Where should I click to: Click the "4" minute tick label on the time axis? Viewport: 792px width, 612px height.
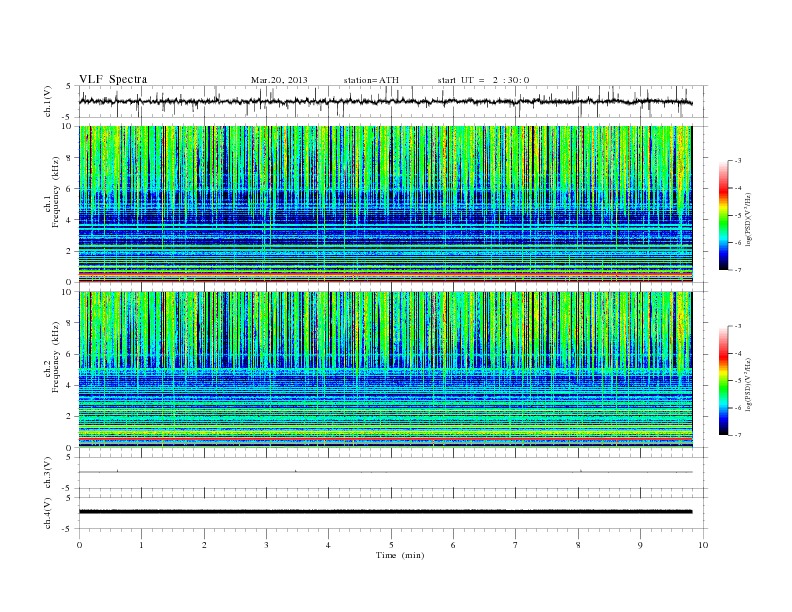[328, 545]
